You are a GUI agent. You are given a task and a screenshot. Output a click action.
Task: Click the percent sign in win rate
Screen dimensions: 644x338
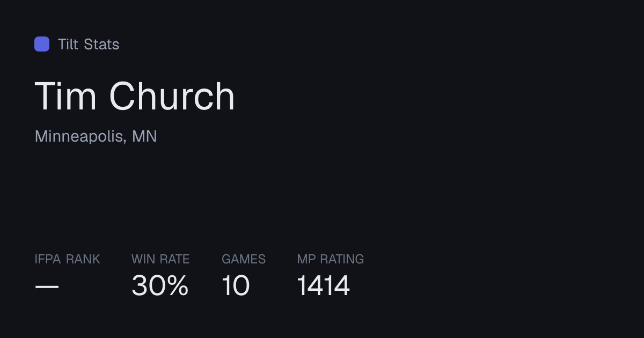point(177,285)
